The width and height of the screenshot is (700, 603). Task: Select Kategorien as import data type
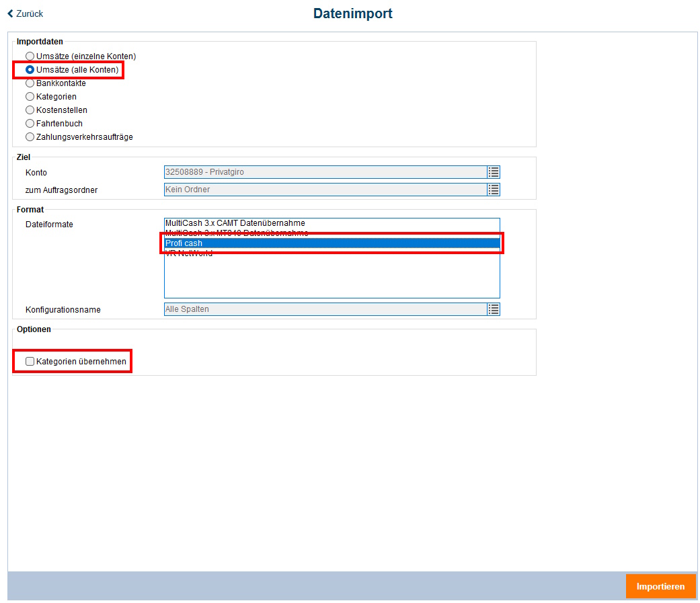click(x=30, y=96)
